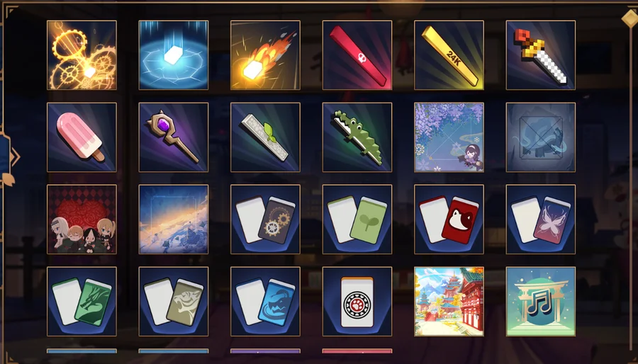The width and height of the screenshot is (638, 364).
Task: Select the torii gate music icon
Action: (541, 302)
